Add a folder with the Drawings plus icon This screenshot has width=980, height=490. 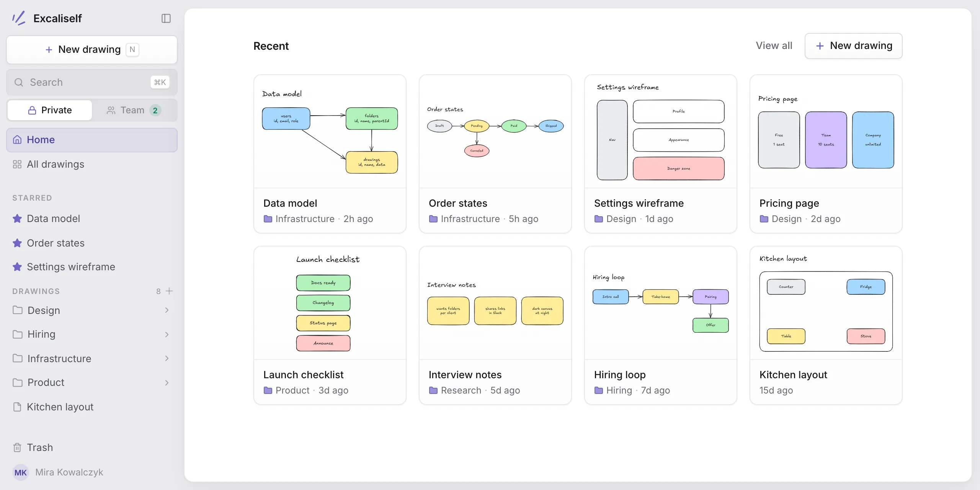click(x=169, y=291)
